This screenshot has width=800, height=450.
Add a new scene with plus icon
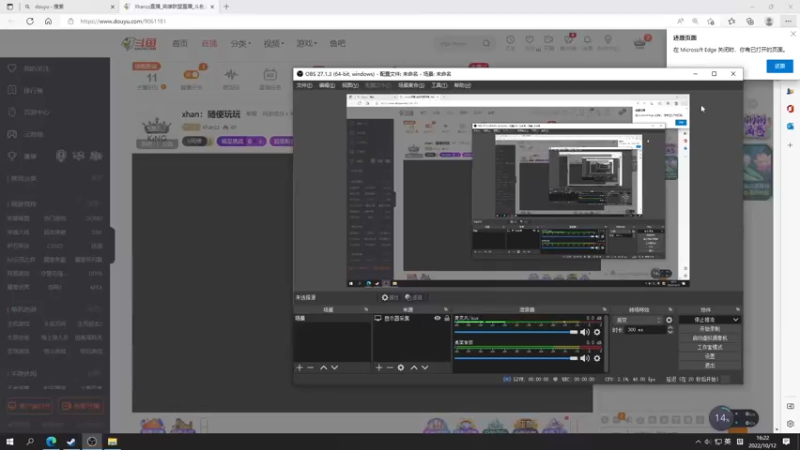point(299,367)
